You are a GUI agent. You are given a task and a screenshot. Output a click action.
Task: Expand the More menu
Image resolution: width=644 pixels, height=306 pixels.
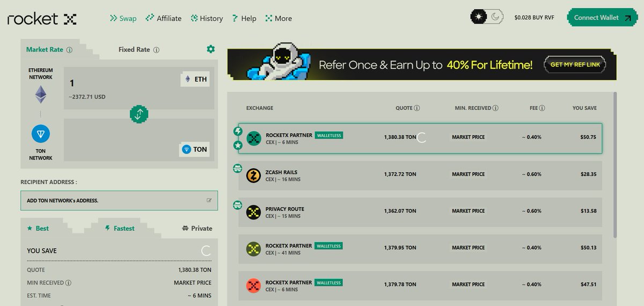[x=278, y=18]
